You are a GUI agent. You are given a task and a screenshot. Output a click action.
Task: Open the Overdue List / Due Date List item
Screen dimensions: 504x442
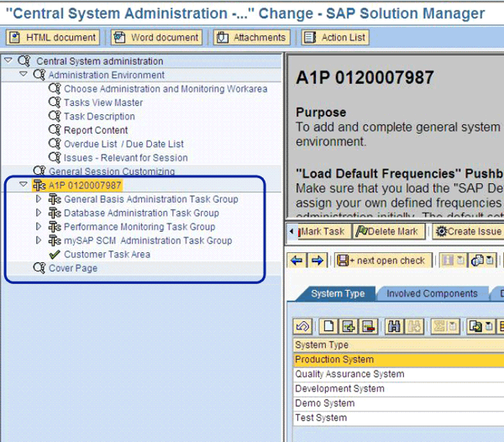[123, 144]
